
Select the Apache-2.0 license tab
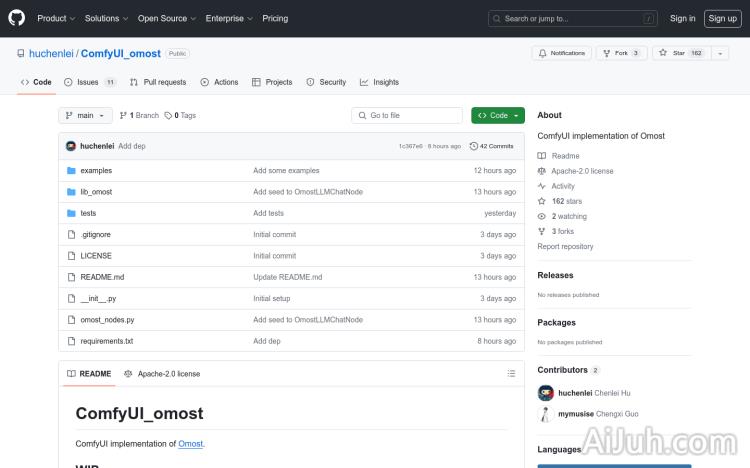pos(162,374)
